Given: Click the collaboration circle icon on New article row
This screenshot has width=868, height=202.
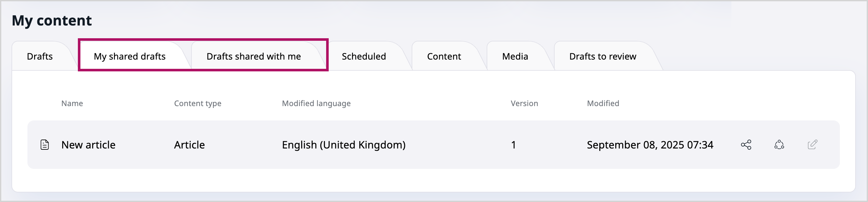Looking at the screenshot, I should click(x=779, y=145).
